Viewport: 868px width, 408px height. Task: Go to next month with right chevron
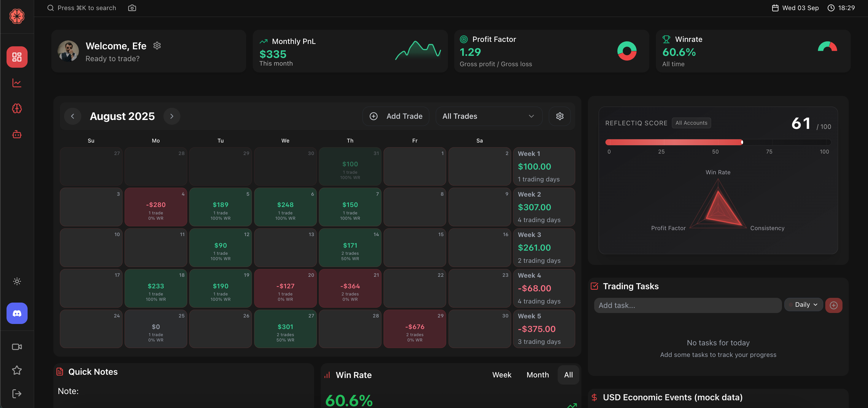point(172,116)
